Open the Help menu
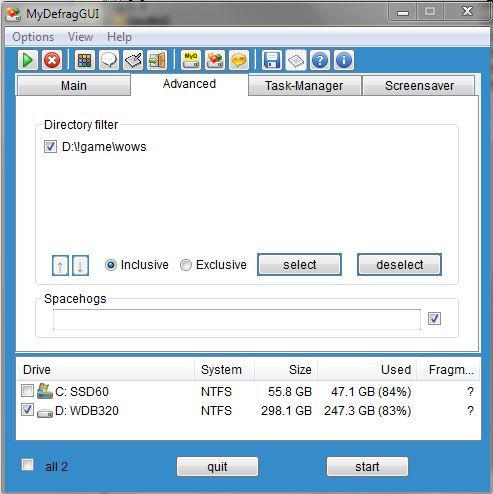Image resolution: width=493 pixels, height=494 pixels. 119,37
